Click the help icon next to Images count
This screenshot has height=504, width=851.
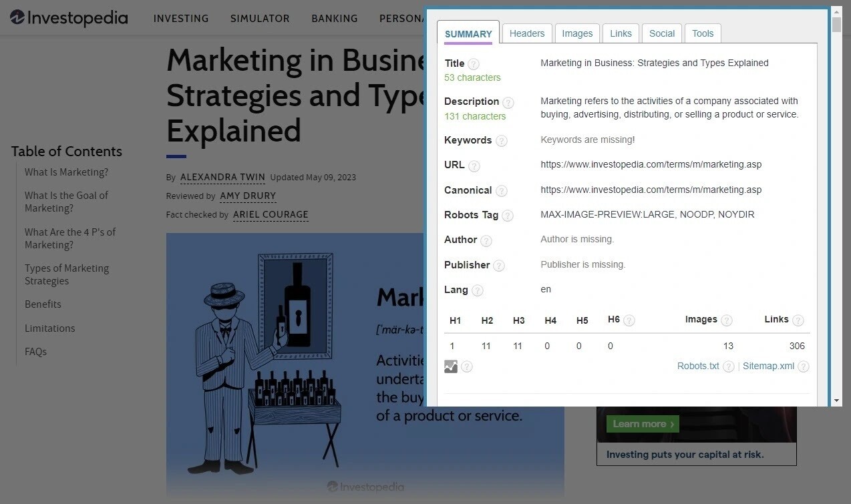click(x=727, y=320)
